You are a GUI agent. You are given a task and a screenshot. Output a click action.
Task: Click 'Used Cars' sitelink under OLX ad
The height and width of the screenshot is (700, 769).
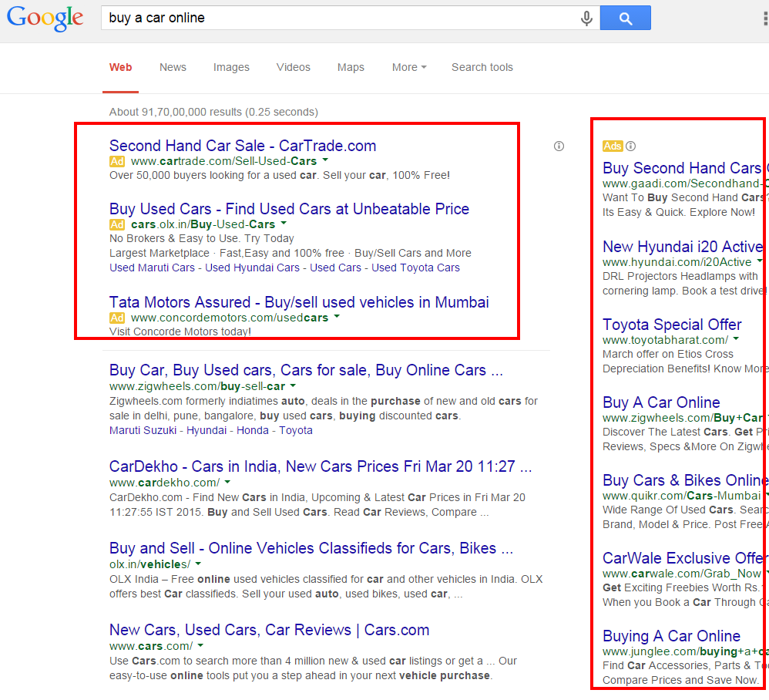pyautogui.click(x=335, y=268)
